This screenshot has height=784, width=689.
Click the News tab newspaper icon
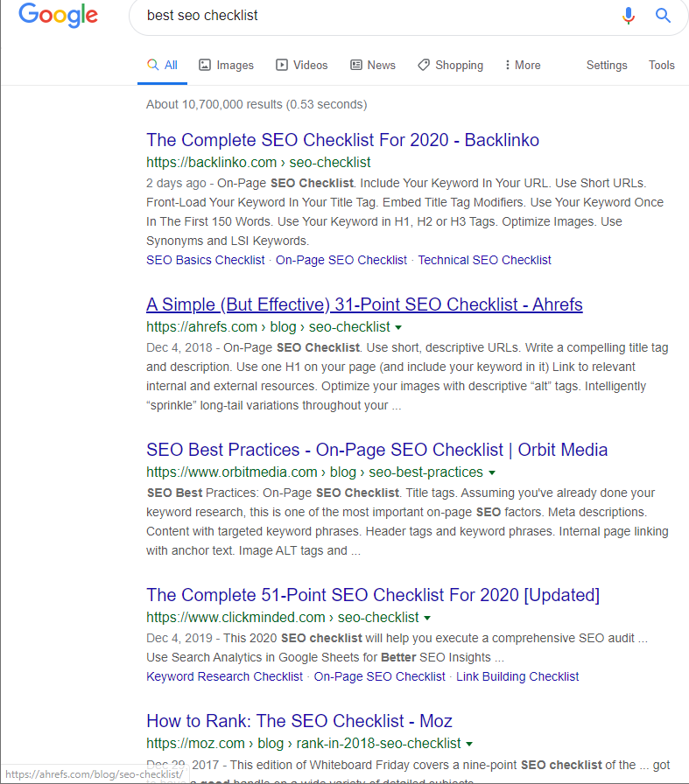(x=355, y=65)
